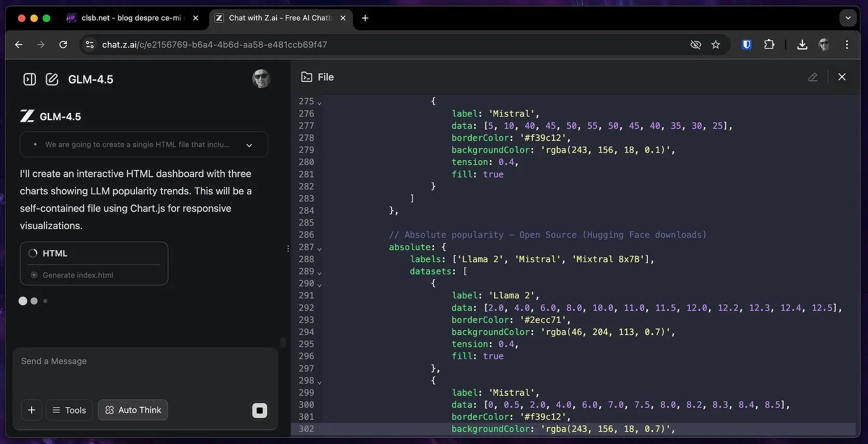Collapse code fold at line 290
Viewport: 868px width, 444px height.
[320, 285]
